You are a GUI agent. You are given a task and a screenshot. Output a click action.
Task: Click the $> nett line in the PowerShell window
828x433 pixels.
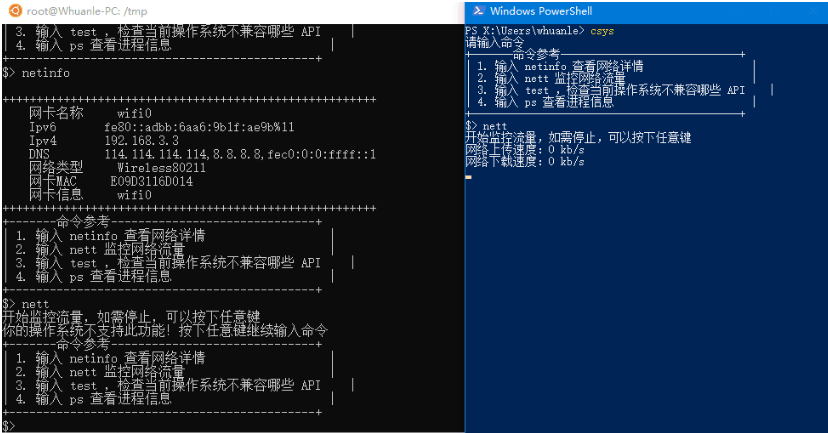(x=486, y=126)
